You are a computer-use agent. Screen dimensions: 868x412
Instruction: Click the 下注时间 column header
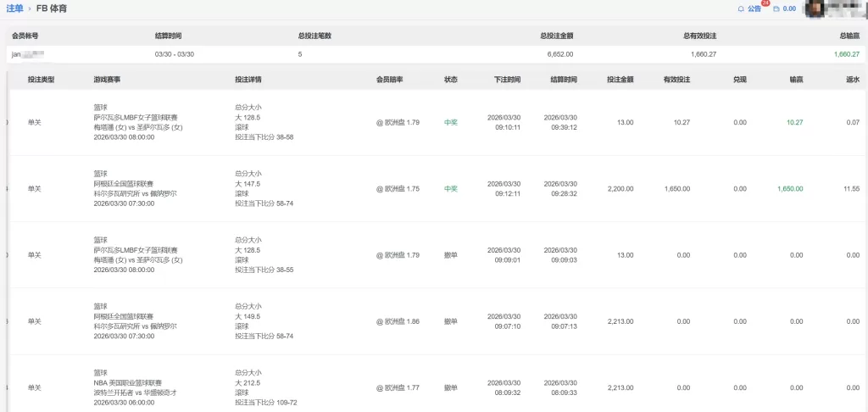(507, 79)
